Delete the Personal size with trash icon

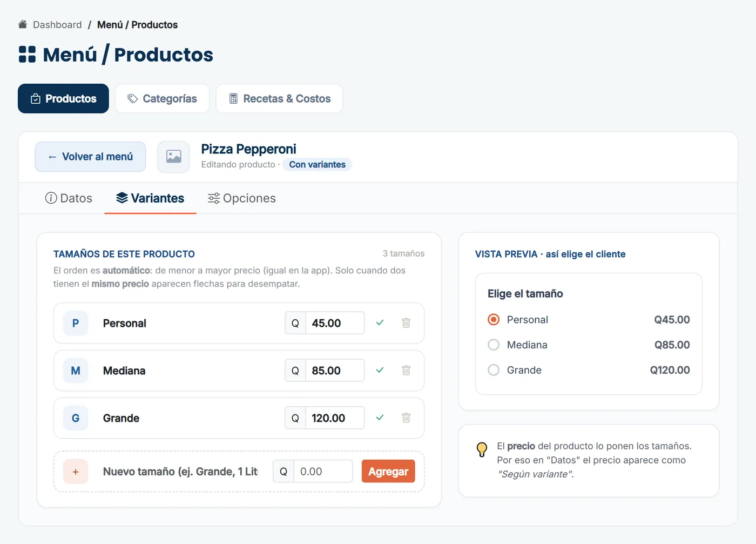pos(406,323)
